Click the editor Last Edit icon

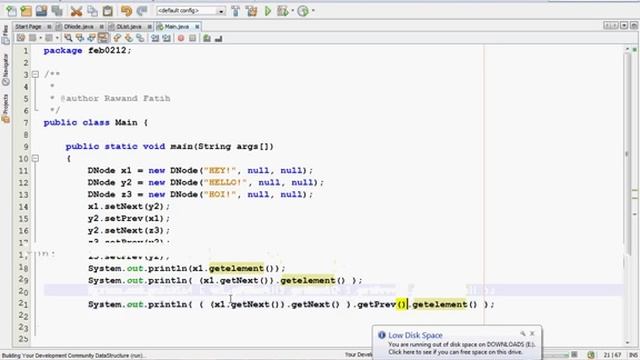(x=20, y=38)
